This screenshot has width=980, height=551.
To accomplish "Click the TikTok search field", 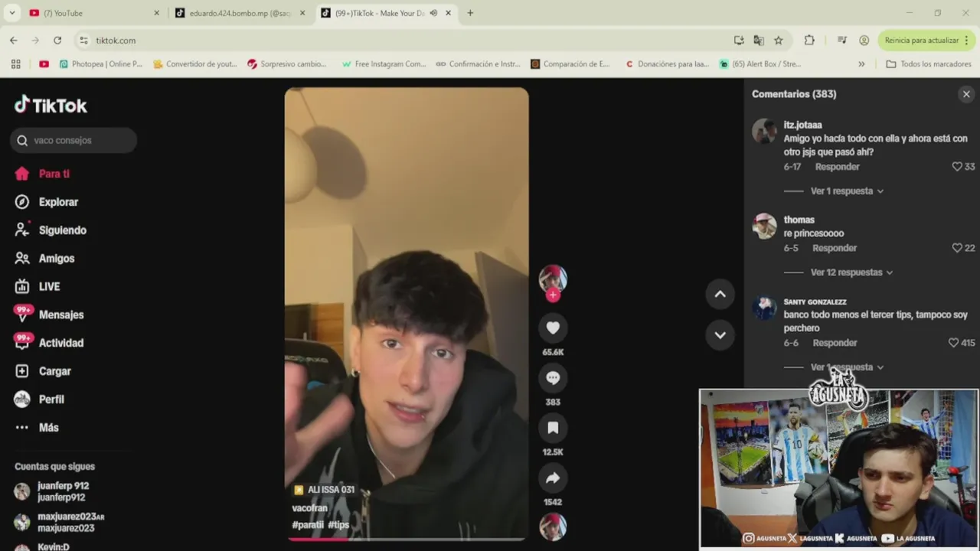I will pyautogui.click(x=73, y=140).
